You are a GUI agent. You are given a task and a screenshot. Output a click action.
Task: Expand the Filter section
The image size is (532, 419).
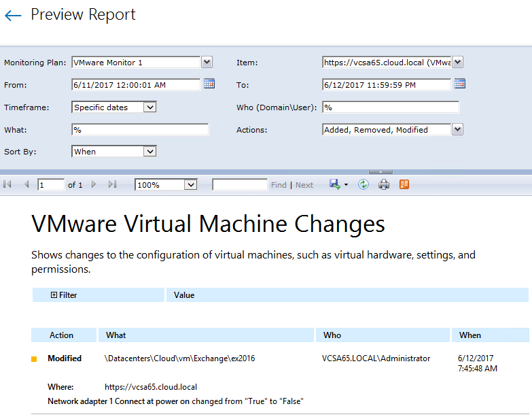54,295
